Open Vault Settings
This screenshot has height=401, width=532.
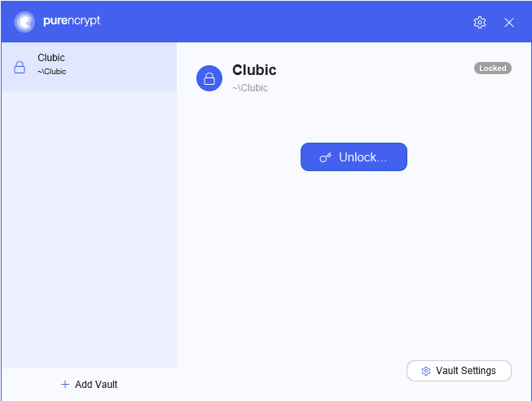point(459,371)
